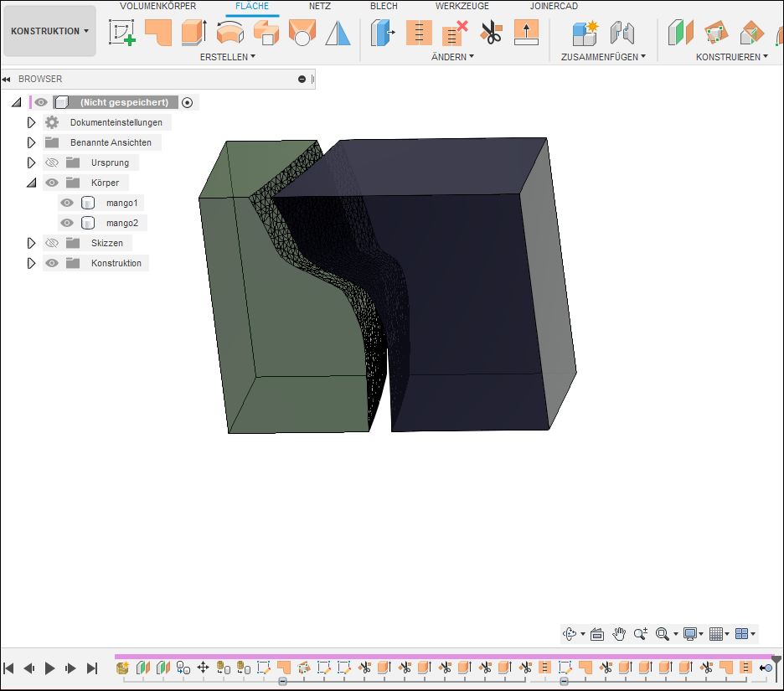784x691 pixels.
Task: Select the Plane at Angle construction tool
Action: pyautogui.click(x=716, y=33)
